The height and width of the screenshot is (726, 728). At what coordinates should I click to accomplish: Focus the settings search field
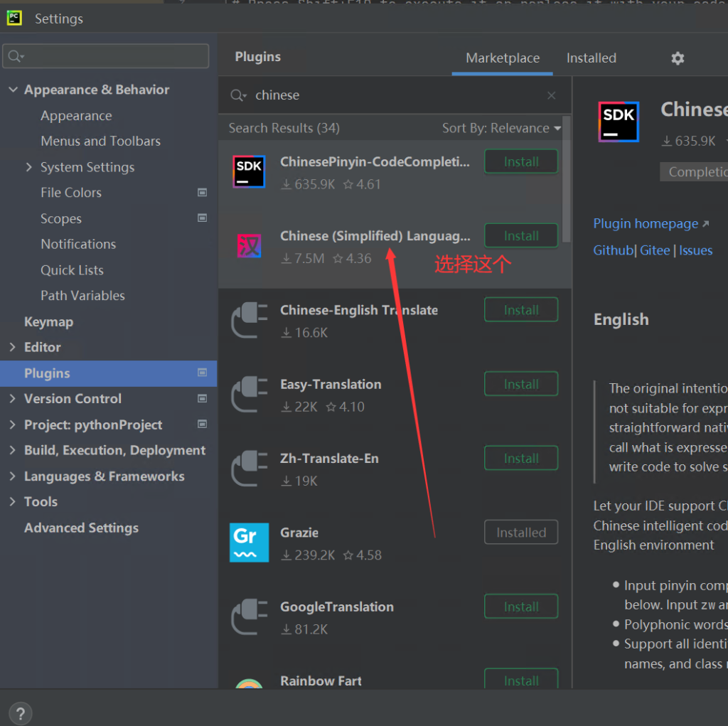[x=106, y=56]
